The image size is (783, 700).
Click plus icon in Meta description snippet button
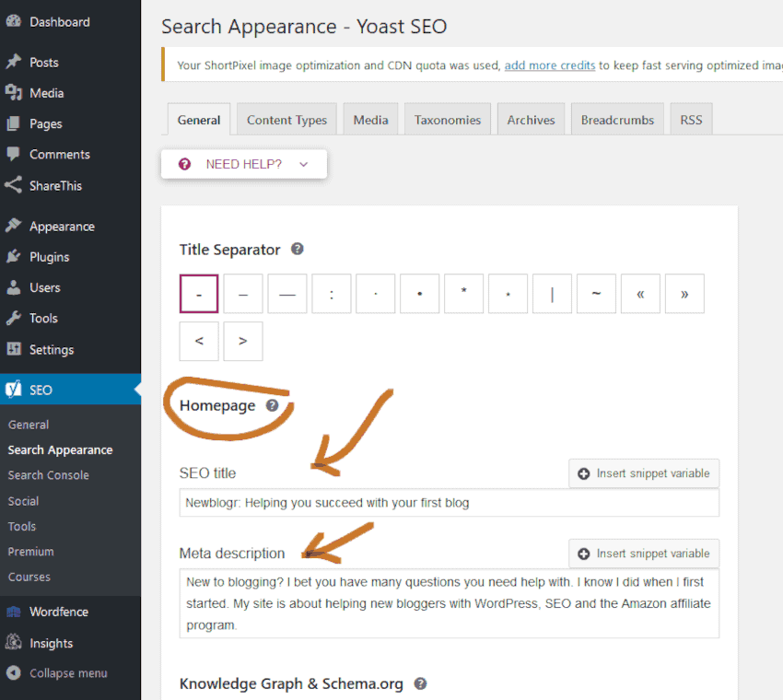584,554
